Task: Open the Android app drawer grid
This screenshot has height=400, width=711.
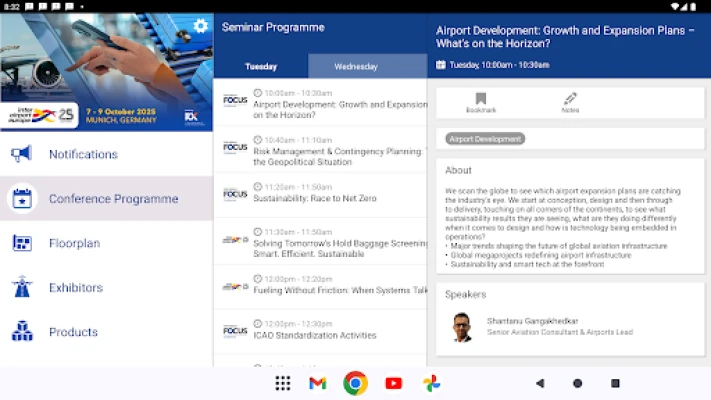Action: [283, 383]
